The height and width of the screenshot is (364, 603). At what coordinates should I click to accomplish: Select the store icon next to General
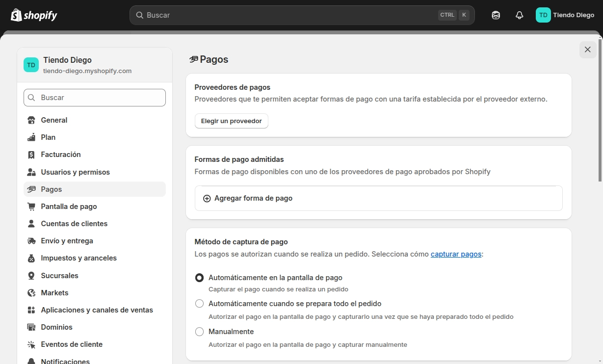[x=31, y=120]
